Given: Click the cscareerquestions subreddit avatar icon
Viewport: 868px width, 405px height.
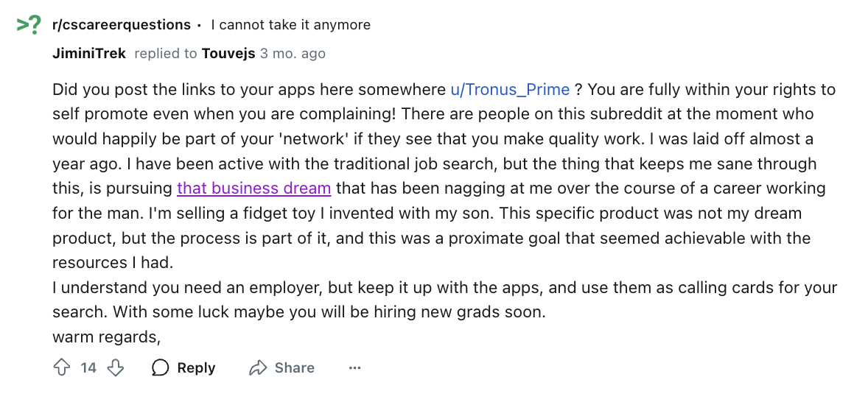Looking at the screenshot, I should coord(29,26).
